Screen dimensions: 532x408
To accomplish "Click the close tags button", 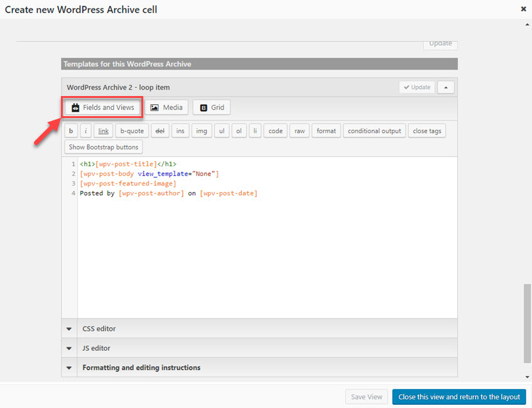I will [427, 131].
